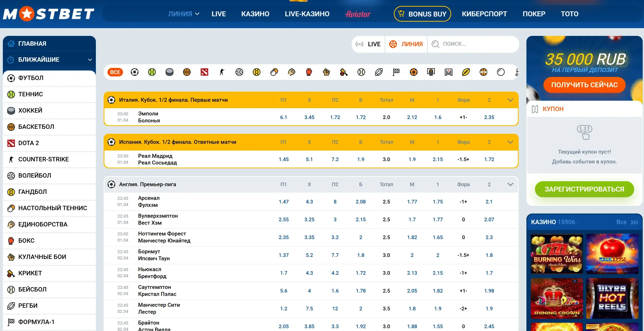Select the basketball sport filter icon
Viewport: 644px width, 331px height.
187,72
